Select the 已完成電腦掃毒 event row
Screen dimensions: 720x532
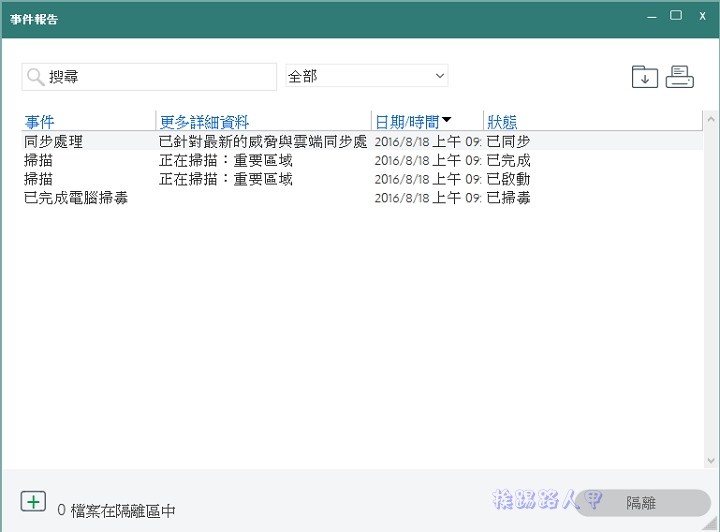(362, 198)
